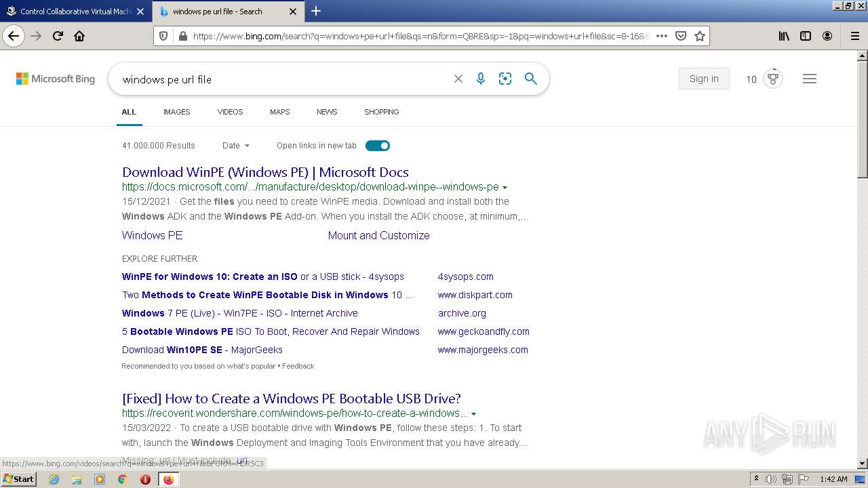
Task: Reload the current Bing page
Action: click(x=58, y=36)
